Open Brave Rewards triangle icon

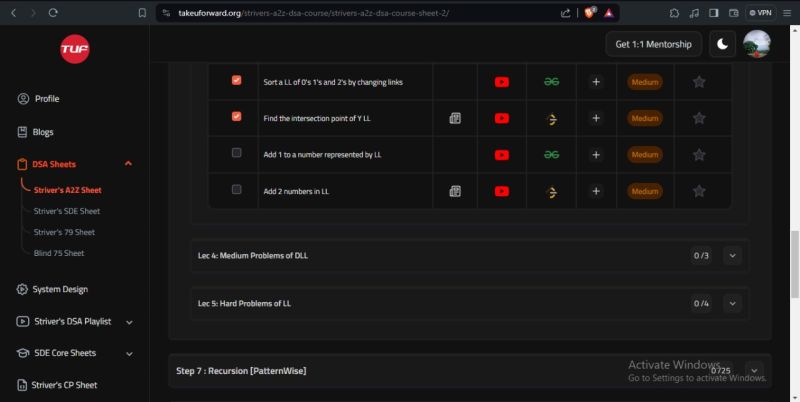609,13
